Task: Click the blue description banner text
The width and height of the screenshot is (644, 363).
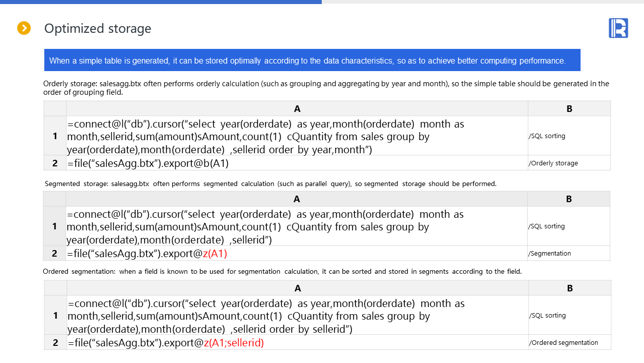Action: click(307, 60)
